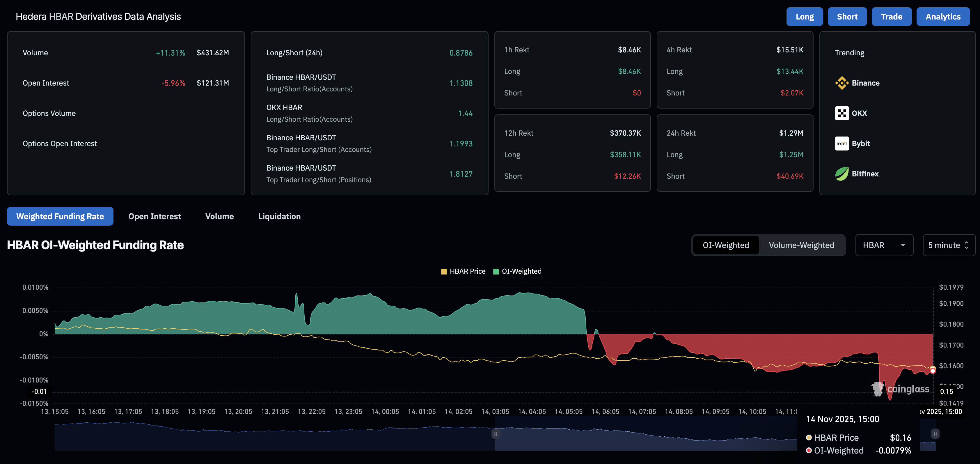980x464 pixels.
Task: Switch to the Open Interest tab
Action: point(155,216)
